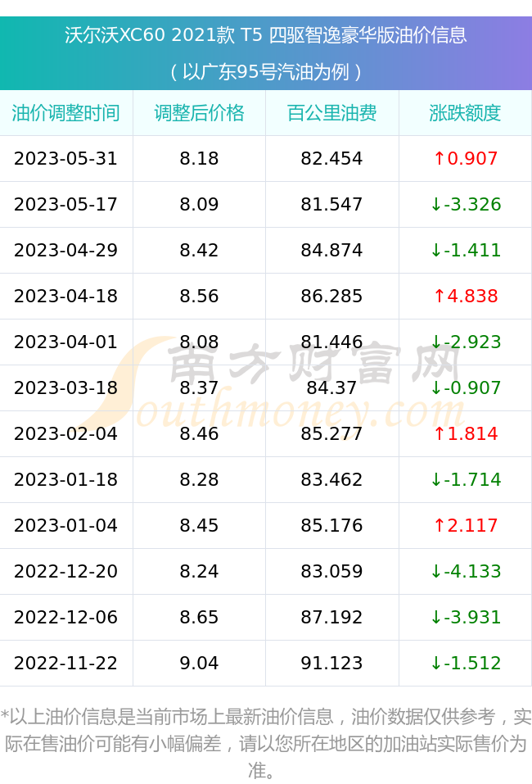Click the red up arrow 1.814 value
Image resolution: width=532 pixels, height=784 pixels.
[465, 433]
